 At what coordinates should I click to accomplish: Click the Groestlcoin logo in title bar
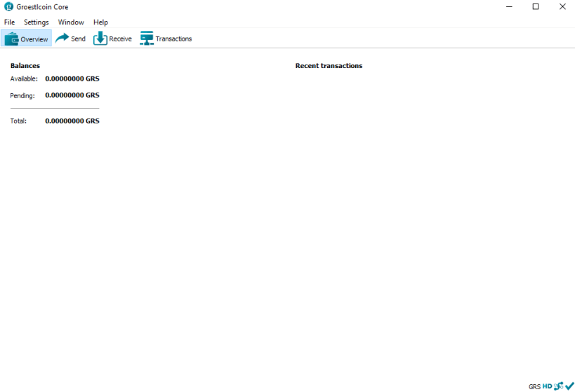(8, 6)
